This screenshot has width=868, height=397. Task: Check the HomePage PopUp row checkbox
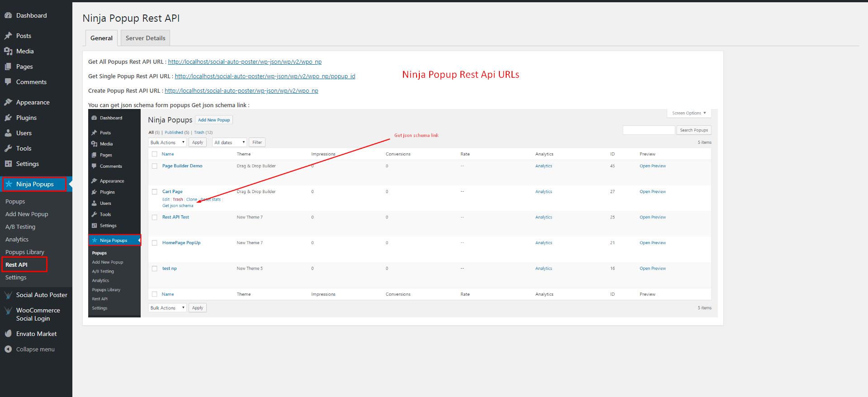(155, 243)
